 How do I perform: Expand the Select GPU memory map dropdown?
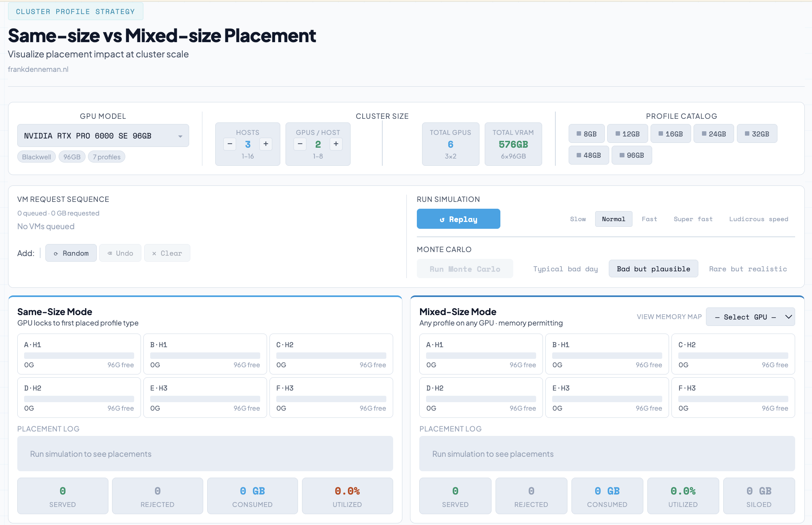coord(750,317)
